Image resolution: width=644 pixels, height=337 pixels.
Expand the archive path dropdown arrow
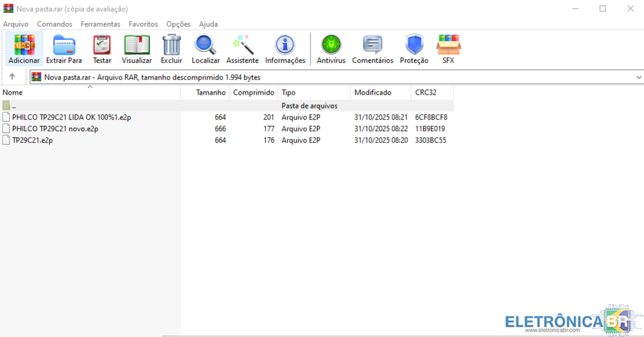pyautogui.click(x=638, y=77)
